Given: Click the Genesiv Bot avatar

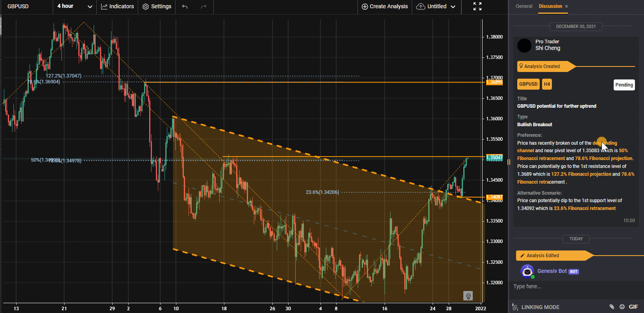Looking at the screenshot, I should 527,271.
